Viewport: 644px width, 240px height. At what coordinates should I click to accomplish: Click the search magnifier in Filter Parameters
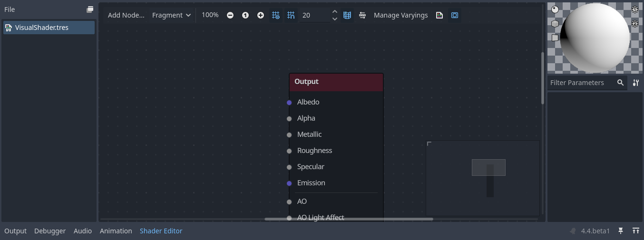coord(620,83)
